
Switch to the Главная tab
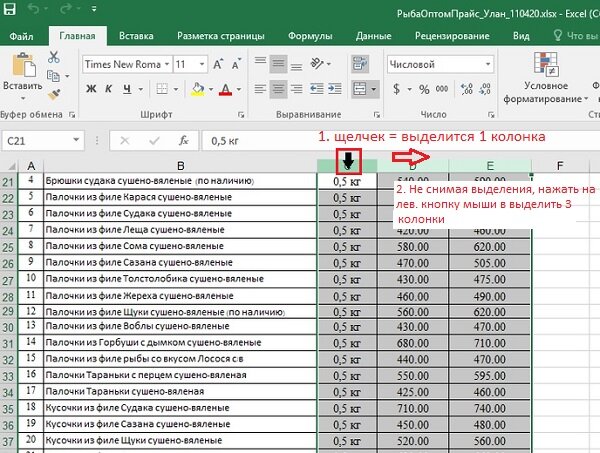point(77,36)
